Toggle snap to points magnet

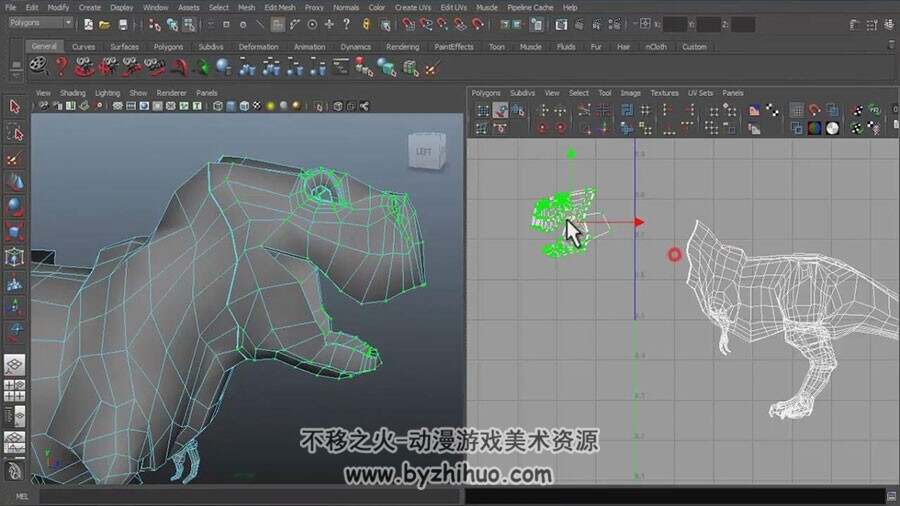443,24
